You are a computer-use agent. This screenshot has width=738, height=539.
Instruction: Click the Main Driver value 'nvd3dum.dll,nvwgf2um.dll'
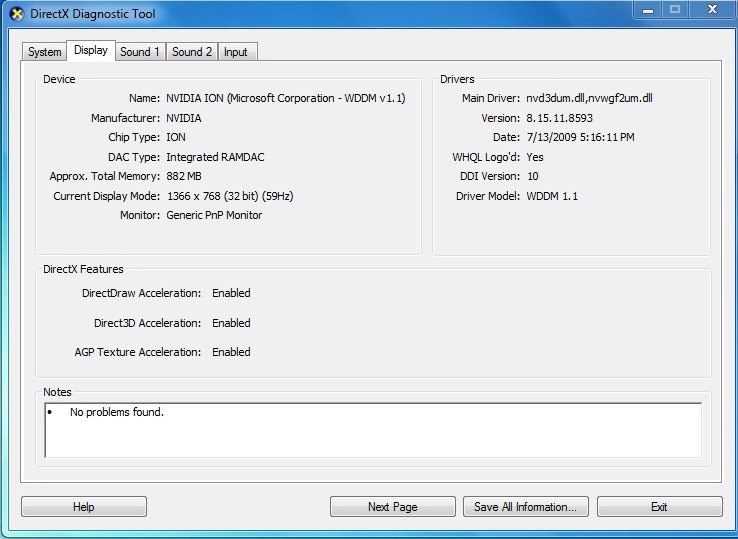tap(589, 98)
